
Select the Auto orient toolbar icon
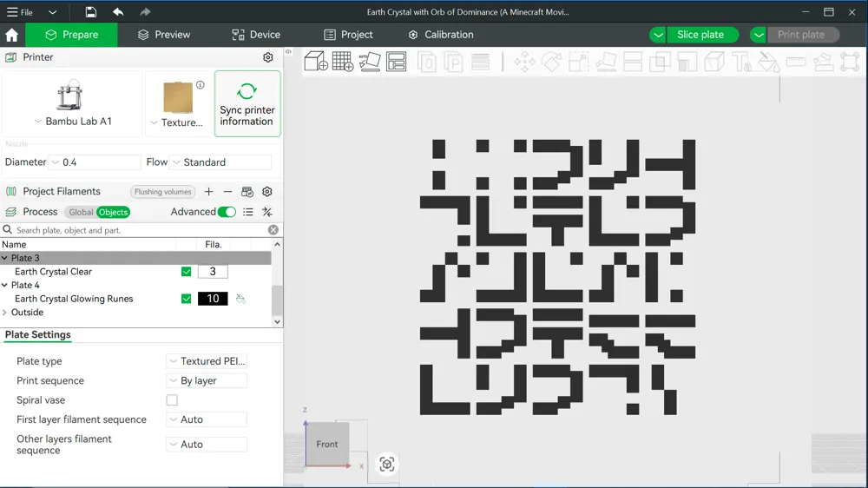click(x=370, y=62)
